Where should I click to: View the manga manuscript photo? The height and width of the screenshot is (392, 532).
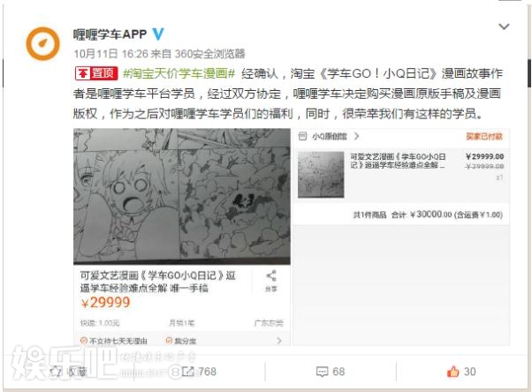coord(182,196)
